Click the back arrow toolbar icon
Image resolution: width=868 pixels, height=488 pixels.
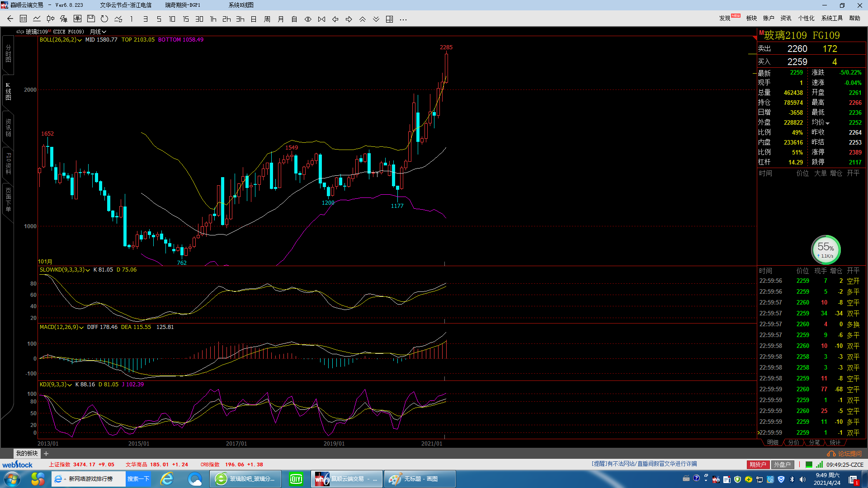click(10, 19)
